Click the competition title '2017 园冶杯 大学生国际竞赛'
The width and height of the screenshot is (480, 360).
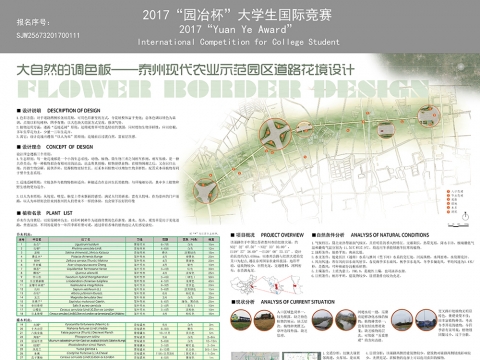click(237, 15)
